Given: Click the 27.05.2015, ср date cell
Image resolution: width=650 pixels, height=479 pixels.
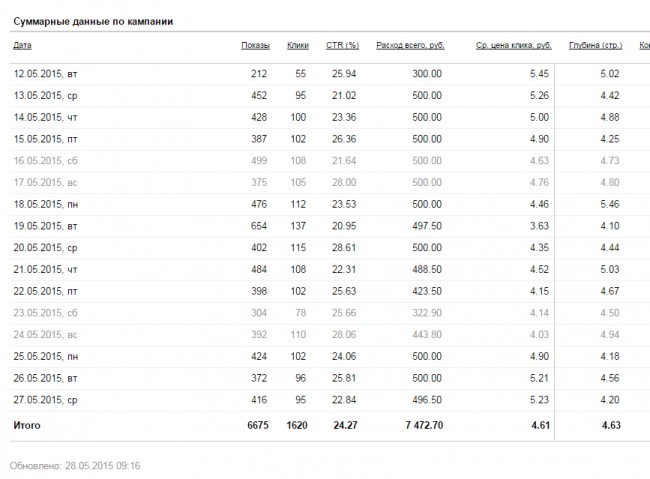Looking at the screenshot, I should click(46, 400).
